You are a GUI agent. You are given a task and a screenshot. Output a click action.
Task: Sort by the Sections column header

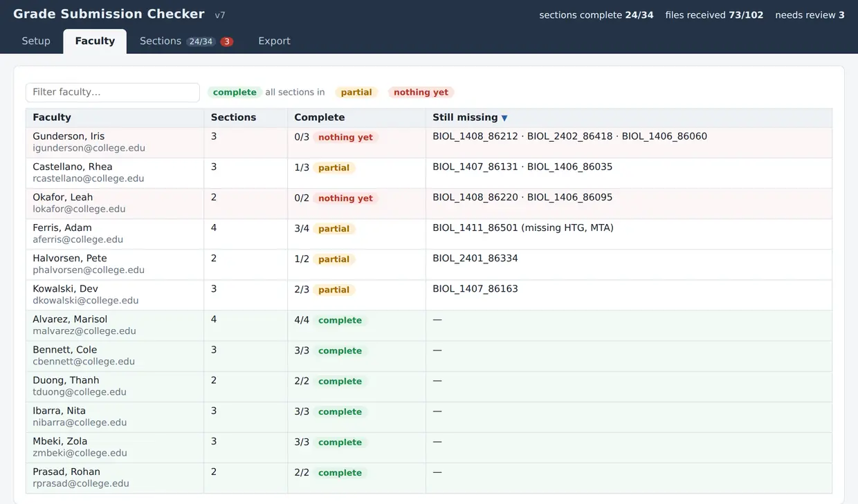(233, 118)
